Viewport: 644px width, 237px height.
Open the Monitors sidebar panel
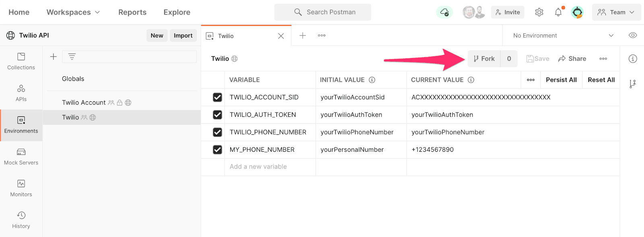click(x=21, y=189)
